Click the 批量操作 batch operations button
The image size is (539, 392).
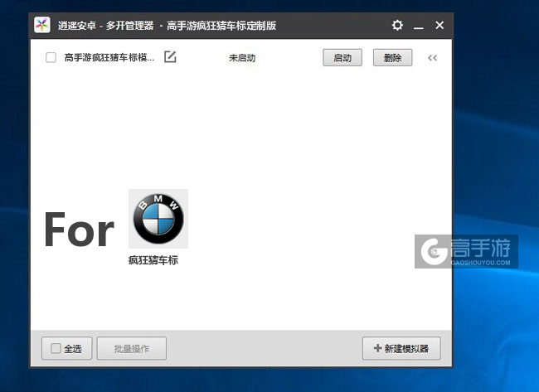132,349
